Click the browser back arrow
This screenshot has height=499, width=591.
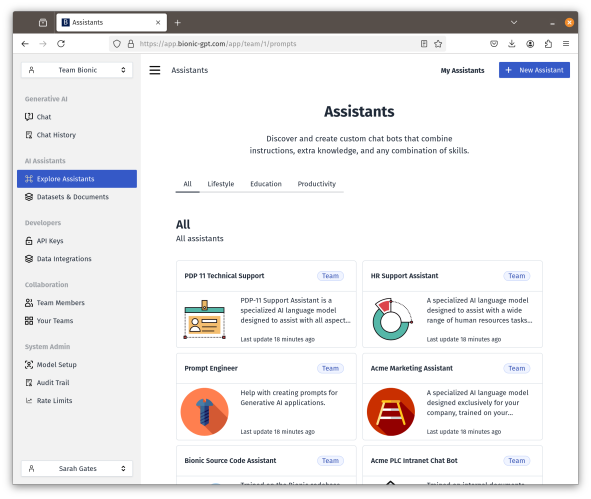point(25,44)
